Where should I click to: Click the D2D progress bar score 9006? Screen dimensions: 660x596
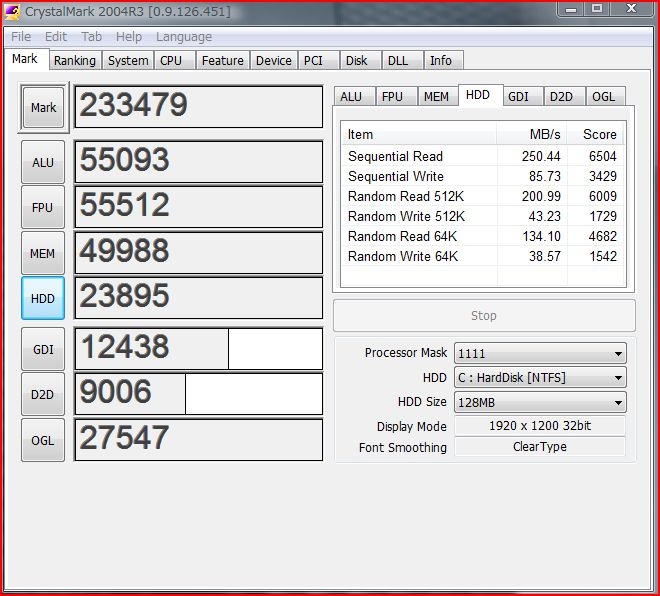pyautogui.click(x=199, y=394)
